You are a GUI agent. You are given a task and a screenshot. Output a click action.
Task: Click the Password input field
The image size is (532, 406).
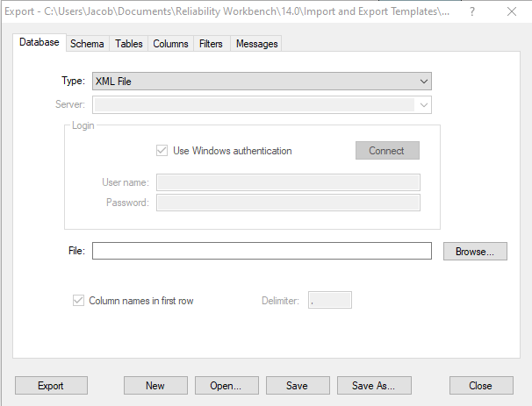[287, 203]
